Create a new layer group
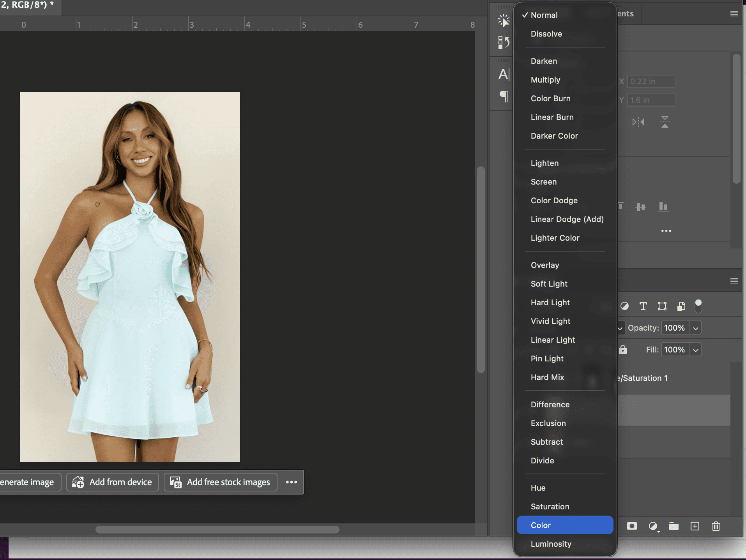 674,526
